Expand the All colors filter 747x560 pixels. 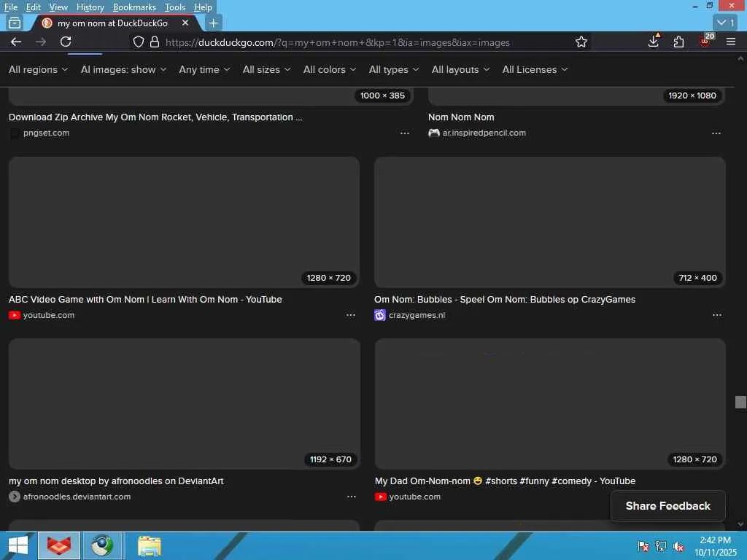point(330,69)
